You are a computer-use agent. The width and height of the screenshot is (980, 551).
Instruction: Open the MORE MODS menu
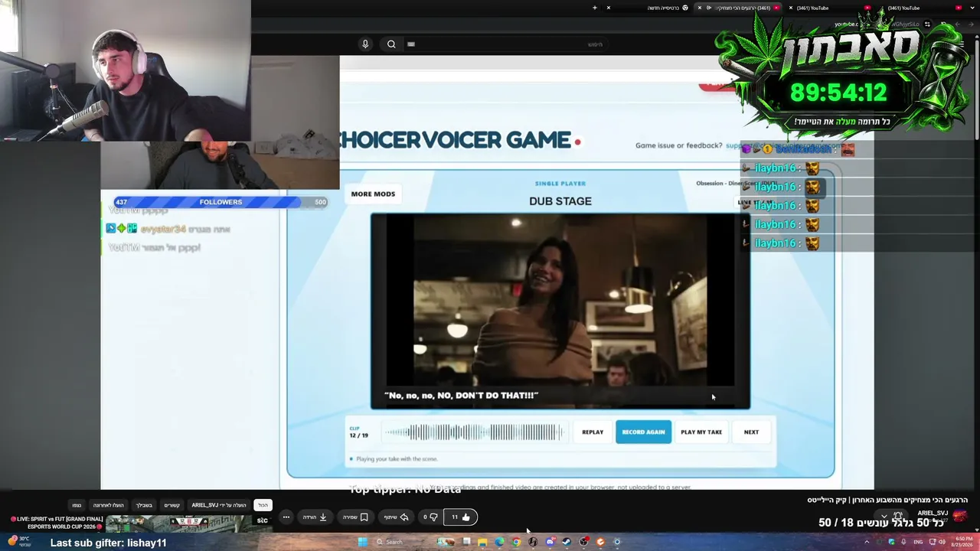point(373,194)
